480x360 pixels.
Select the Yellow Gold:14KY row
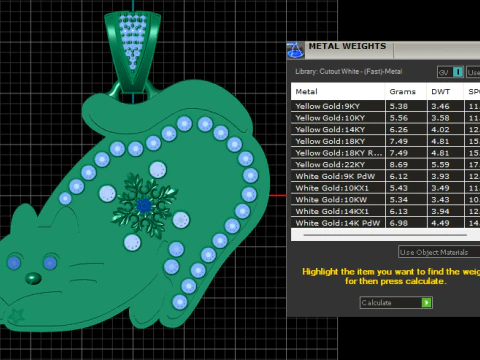(385, 129)
